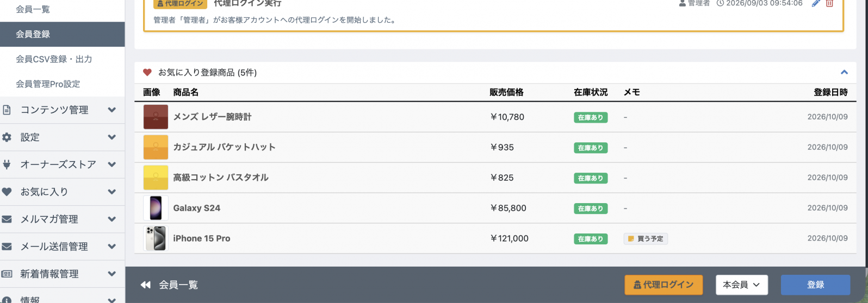Click product name カジュアル バケットハット
This screenshot has height=303, width=868.
coord(224,147)
